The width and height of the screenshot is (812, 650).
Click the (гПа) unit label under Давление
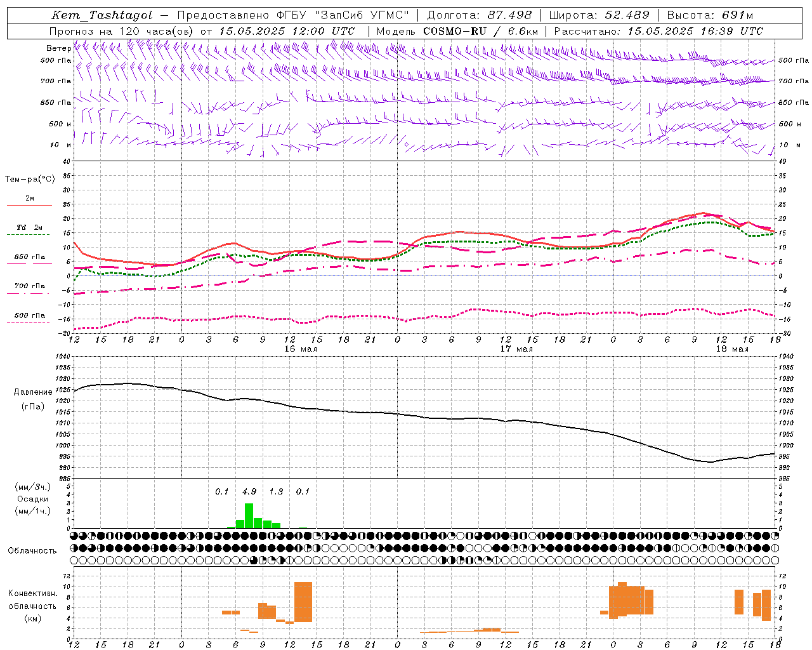coord(32,406)
